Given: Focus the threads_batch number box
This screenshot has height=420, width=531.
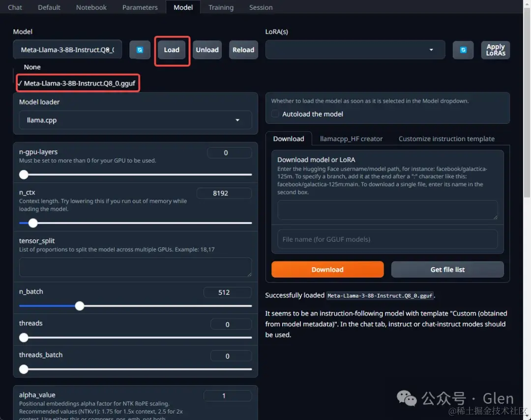Looking at the screenshot, I should pos(231,356).
